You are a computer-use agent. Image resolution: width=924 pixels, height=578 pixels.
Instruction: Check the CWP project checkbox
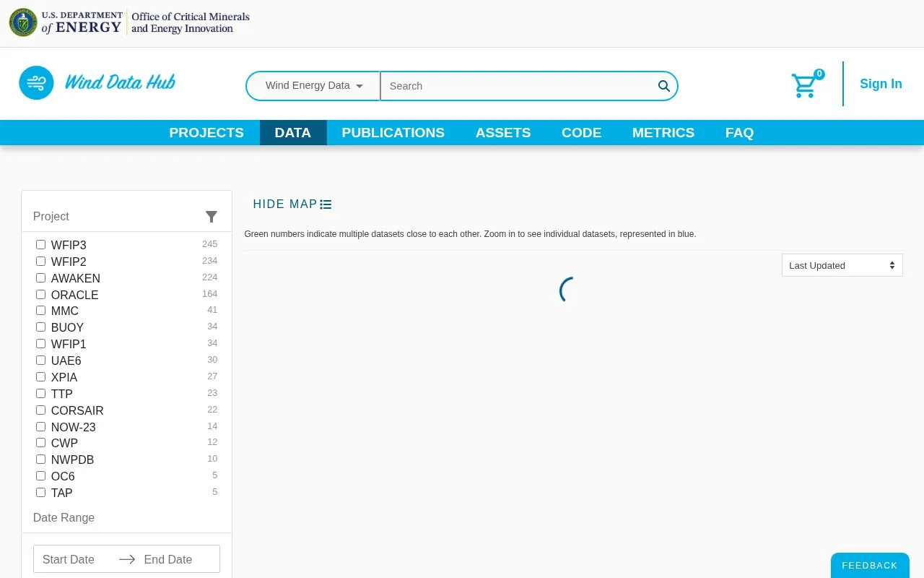[x=40, y=443]
